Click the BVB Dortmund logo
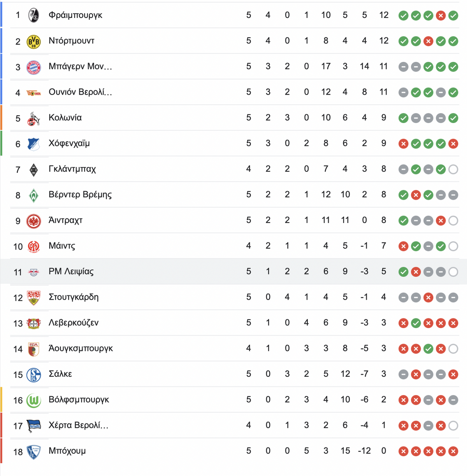The image size is (467, 476). tap(33, 41)
